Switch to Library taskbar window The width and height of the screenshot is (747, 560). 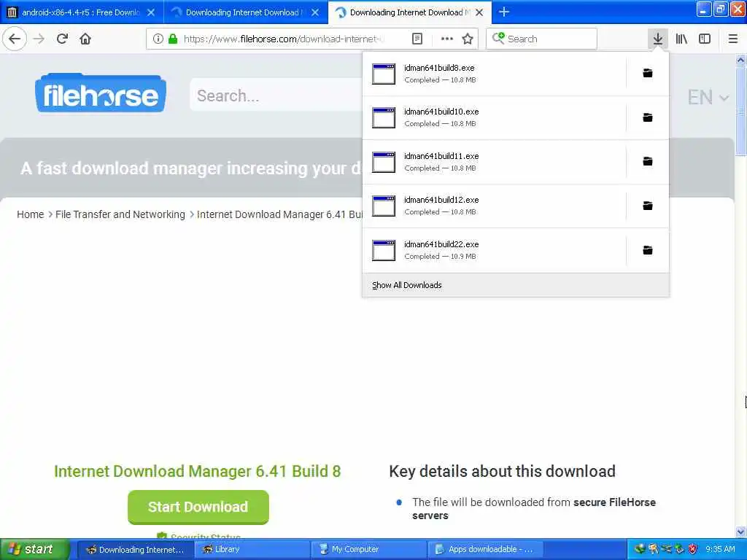[252, 550]
